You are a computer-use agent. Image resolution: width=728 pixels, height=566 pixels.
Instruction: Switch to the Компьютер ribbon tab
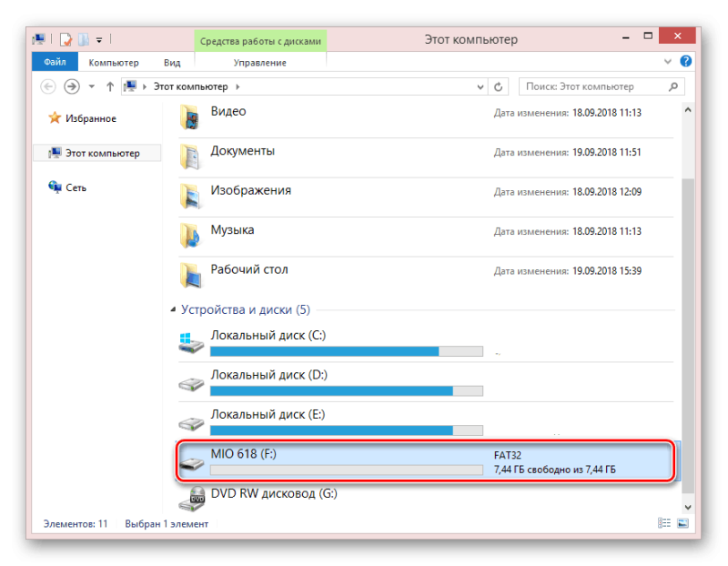[x=114, y=63]
